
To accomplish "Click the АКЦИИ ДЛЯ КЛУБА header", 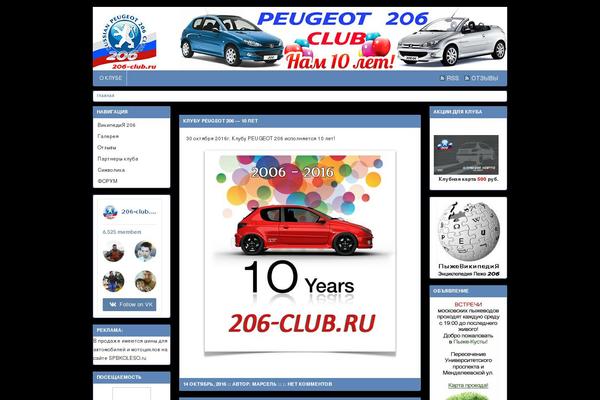I will 468,112.
